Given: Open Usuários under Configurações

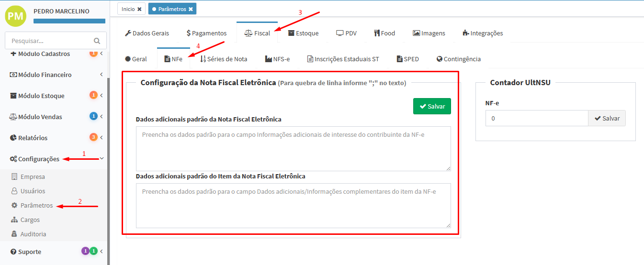Looking at the screenshot, I should tap(33, 191).
